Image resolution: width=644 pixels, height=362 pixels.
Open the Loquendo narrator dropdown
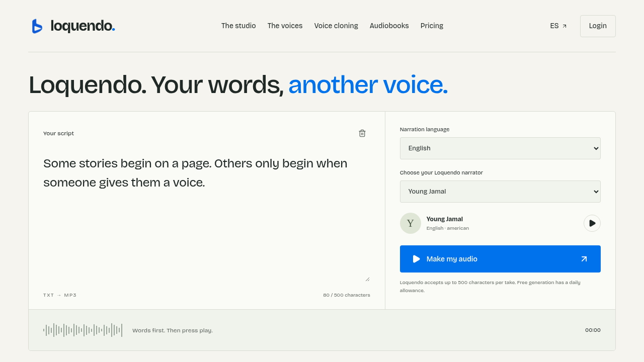click(500, 192)
